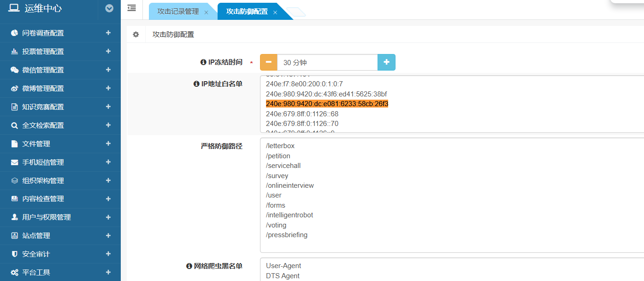Increase IP冻结时间 with plus button
The width and height of the screenshot is (644, 281).
(x=386, y=62)
